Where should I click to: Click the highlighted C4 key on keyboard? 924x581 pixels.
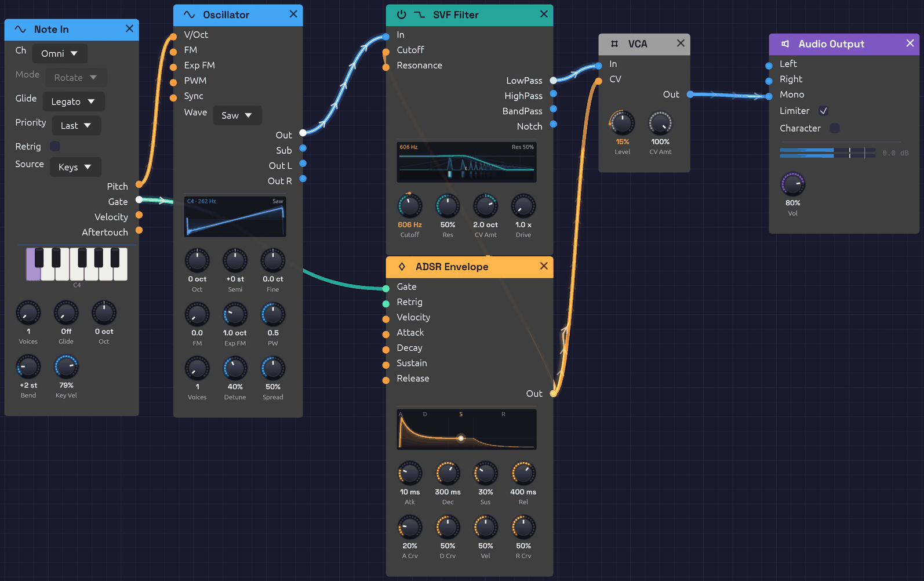pyautogui.click(x=32, y=271)
